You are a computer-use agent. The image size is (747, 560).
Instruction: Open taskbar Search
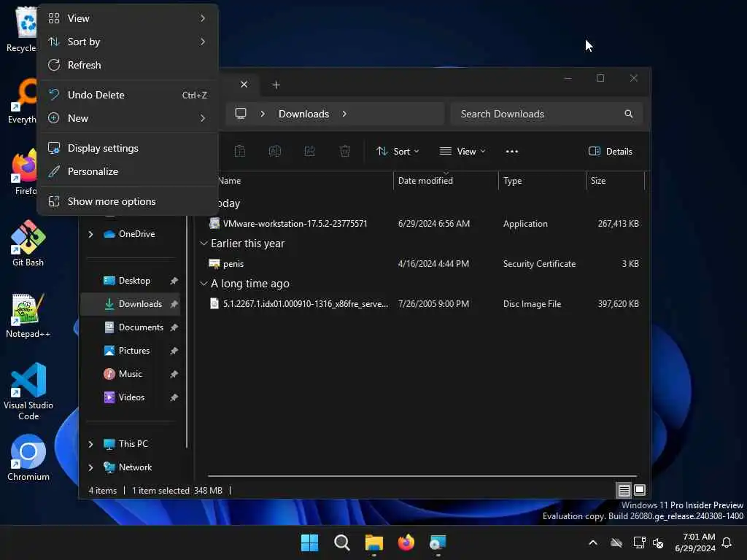(x=341, y=542)
